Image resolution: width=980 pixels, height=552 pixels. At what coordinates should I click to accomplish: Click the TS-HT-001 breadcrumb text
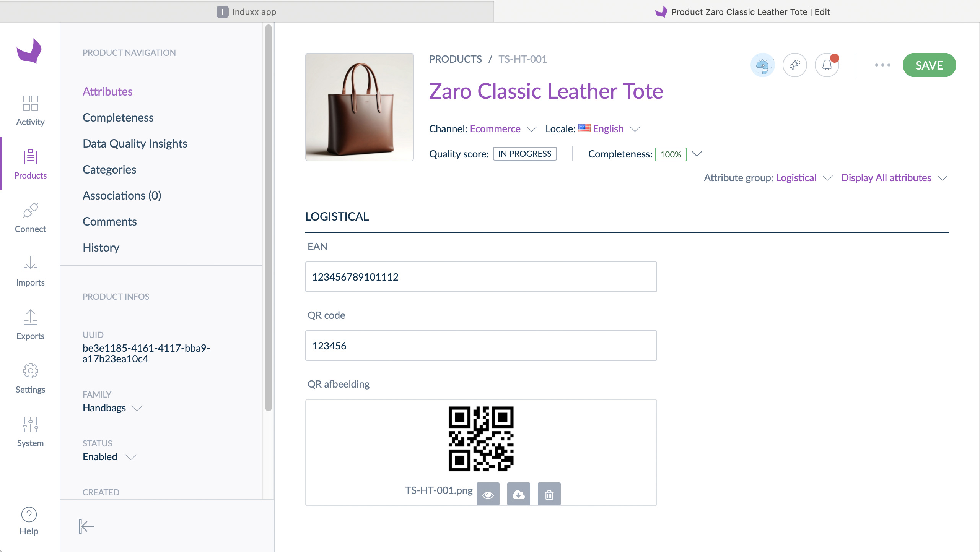[523, 59]
